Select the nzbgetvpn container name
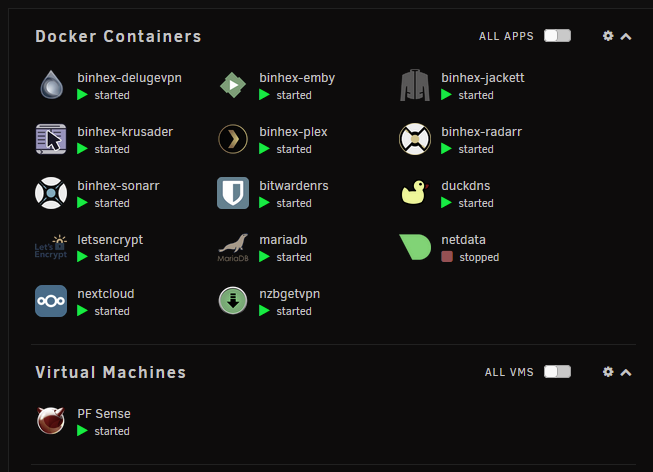The image size is (653, 472). [x=289, y=295]
